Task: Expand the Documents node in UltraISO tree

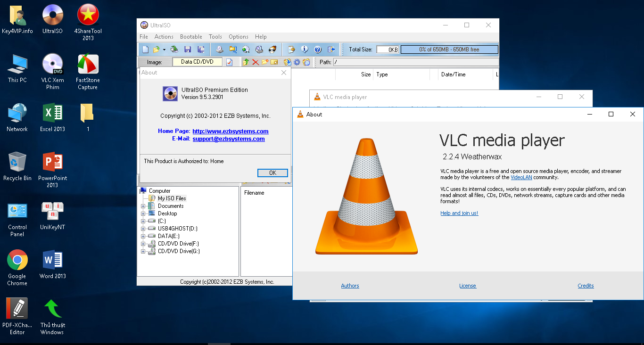Action: point(143,206)
